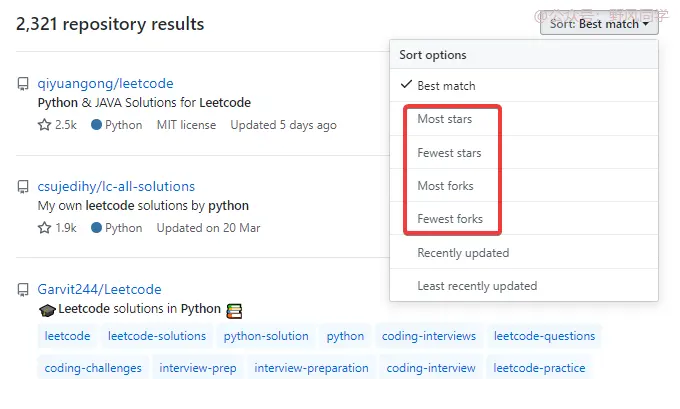680x409 pixels.
Task: Choose Fewest forks sort option
Action: point(450,219)
